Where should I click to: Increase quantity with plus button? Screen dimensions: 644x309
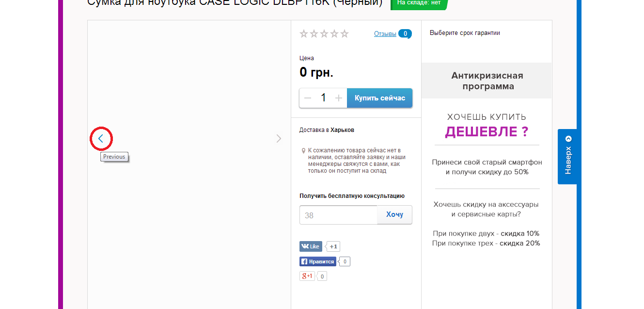coord(339,98)
